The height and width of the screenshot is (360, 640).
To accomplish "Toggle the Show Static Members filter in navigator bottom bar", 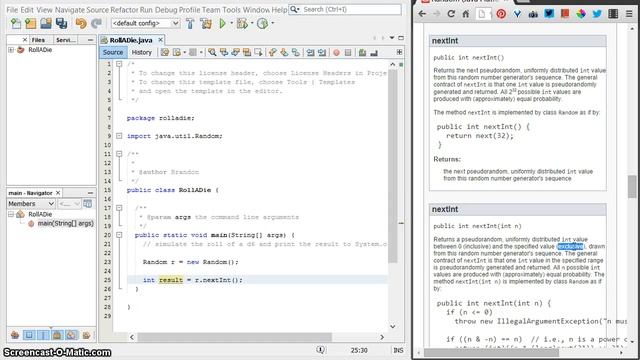I will (x=43, y=335).
